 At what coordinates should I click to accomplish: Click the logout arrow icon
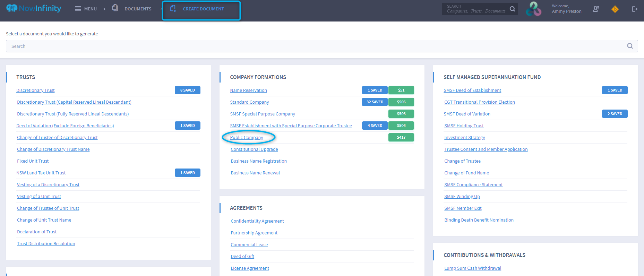pos(635,9)
